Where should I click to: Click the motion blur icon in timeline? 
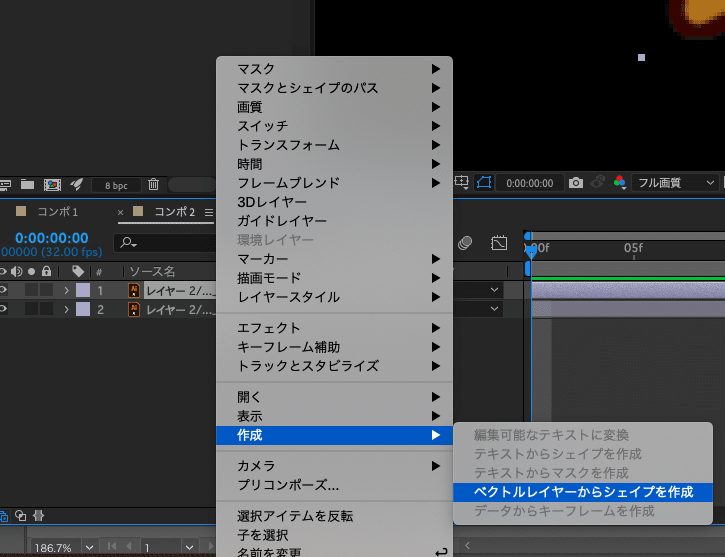coord(465,243)
